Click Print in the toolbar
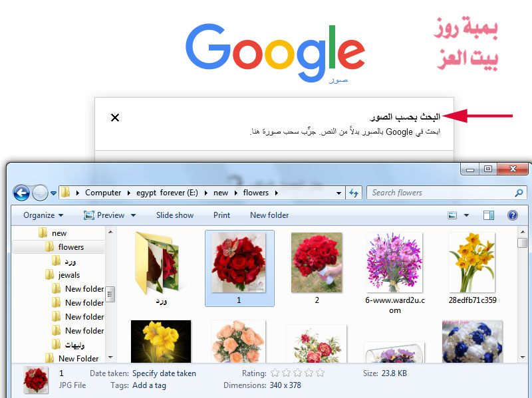This screenshot has width=532, height=398. (222, 215)
